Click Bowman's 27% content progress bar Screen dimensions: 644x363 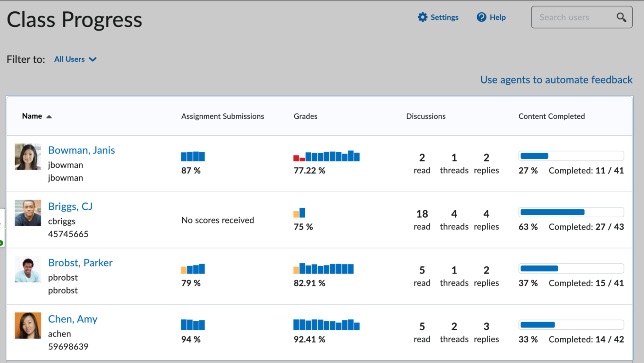571,156
